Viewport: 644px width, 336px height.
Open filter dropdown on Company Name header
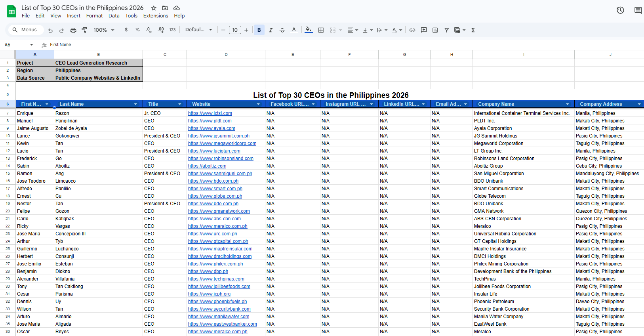(x=568, y=104)
